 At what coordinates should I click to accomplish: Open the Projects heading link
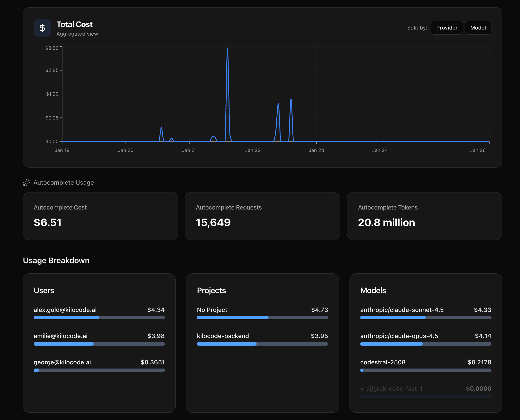click(x=211, y=290)
